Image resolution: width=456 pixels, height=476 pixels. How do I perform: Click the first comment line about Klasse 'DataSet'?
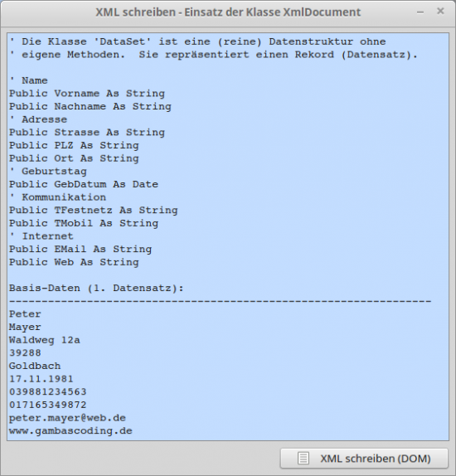pyautogui.click(x=197, y=41)
